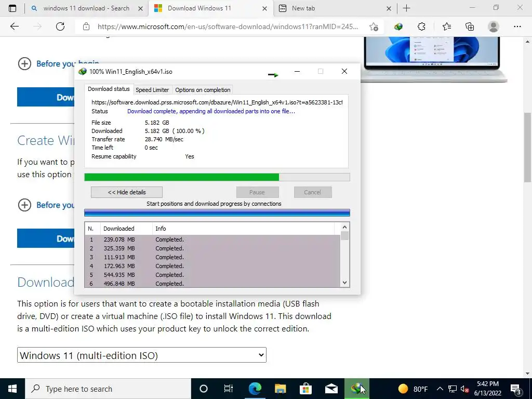
Task: Expand first Before you begin section
Action: [24, 63]
